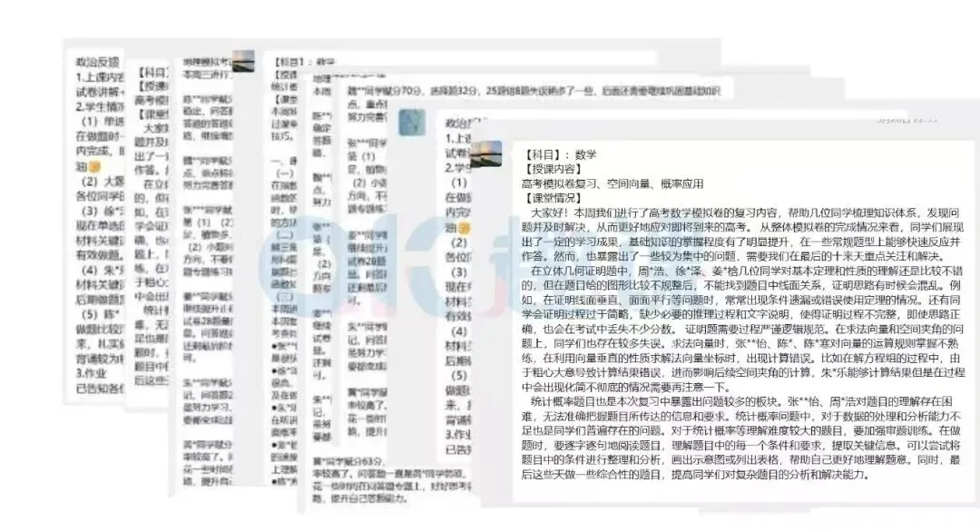Image resolution: width=980 pixels, height=532 pixels.
Task: Select the line 高考模拟卷复习、空间向量、概率应用
Action: coord(612,183)
